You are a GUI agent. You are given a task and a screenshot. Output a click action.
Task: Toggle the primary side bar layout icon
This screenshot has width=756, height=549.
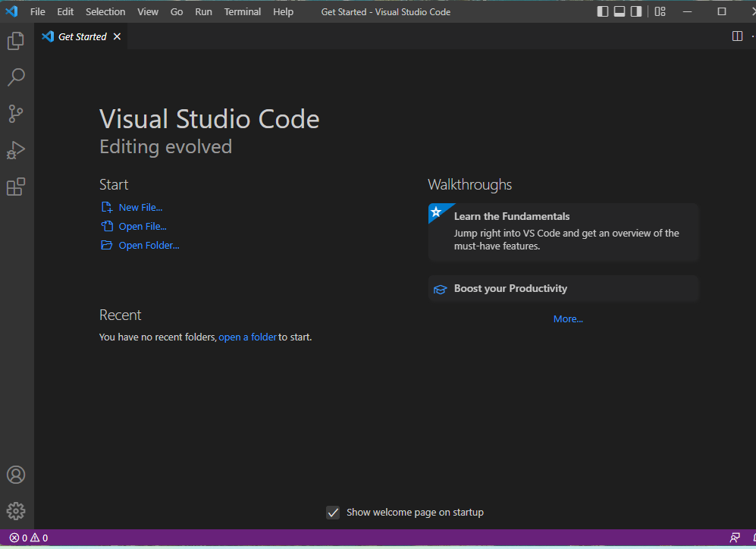coord(603,11)
